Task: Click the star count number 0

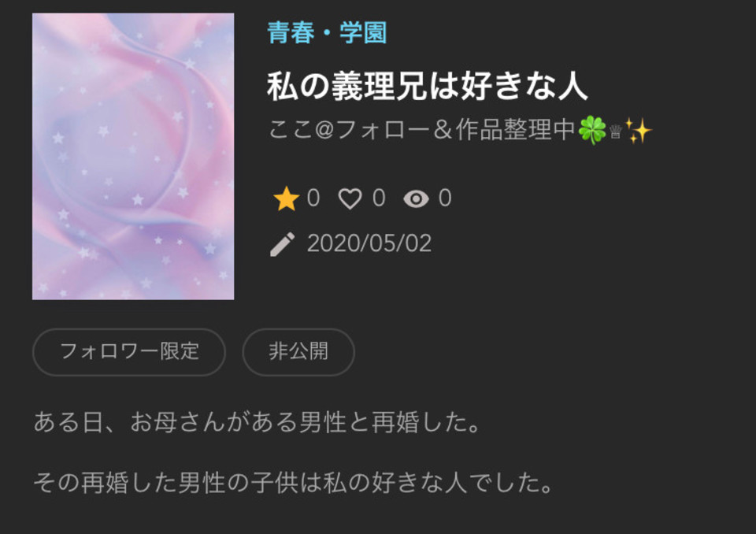Action: point(313,198)
